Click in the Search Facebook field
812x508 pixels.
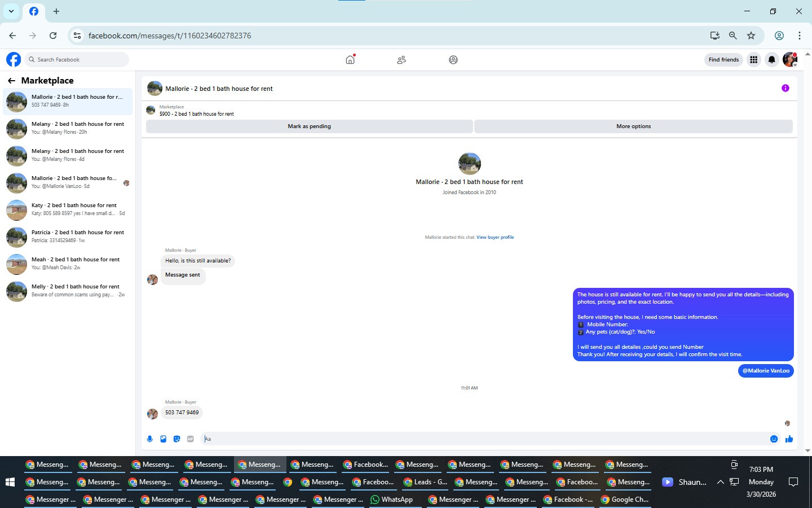(77, 59)
